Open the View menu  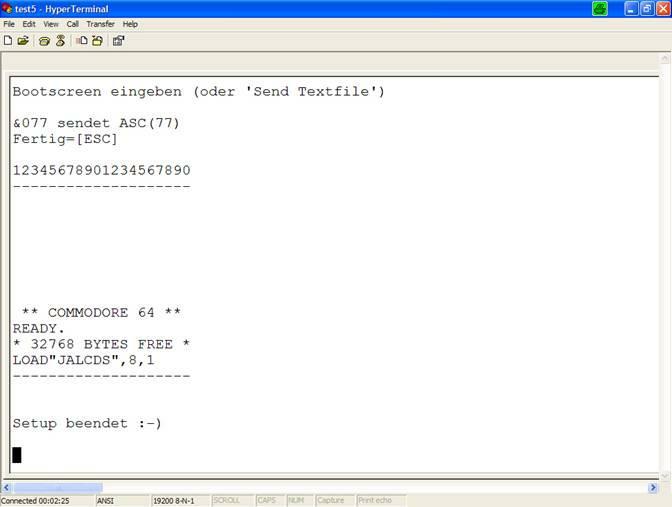pyautogui.click(x=51, y=24)
